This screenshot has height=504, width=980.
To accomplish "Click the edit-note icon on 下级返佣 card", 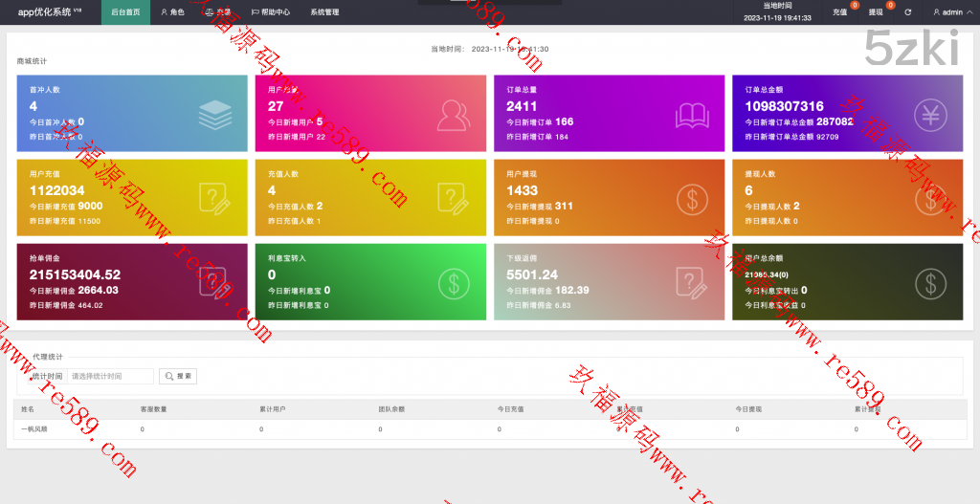I will pyautogui.click(x=692, y=283).
